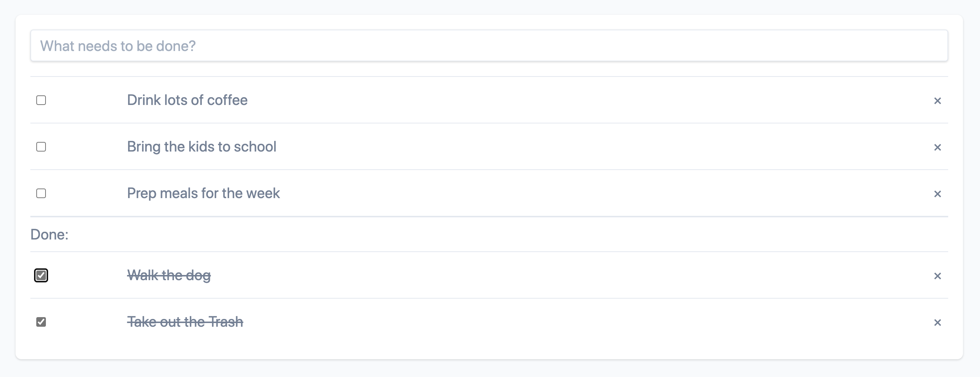Viewport: 980px width, 377px height.
Task: Delete the "Take out the Trash" task
Action: (x=937, y=322)
